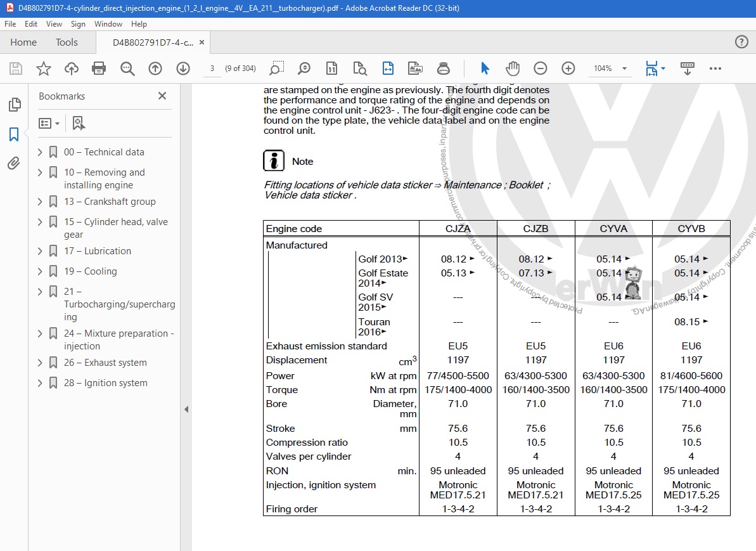Expand the Bookmarks options menu
756x551 pixels.
click(x=49, y=122)
